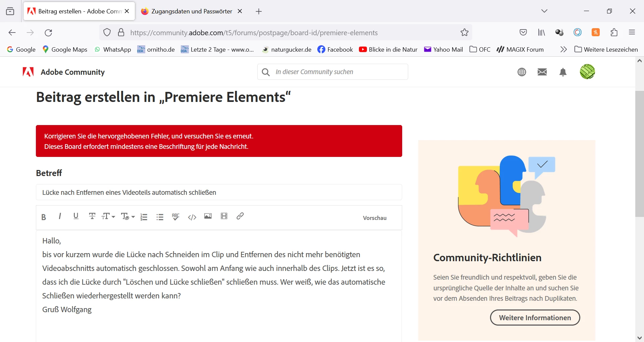Image resolution: width=644 pixels, height=342 pixels.
Task: Open the text style dropdown in editor
Action: click(127, 217)
